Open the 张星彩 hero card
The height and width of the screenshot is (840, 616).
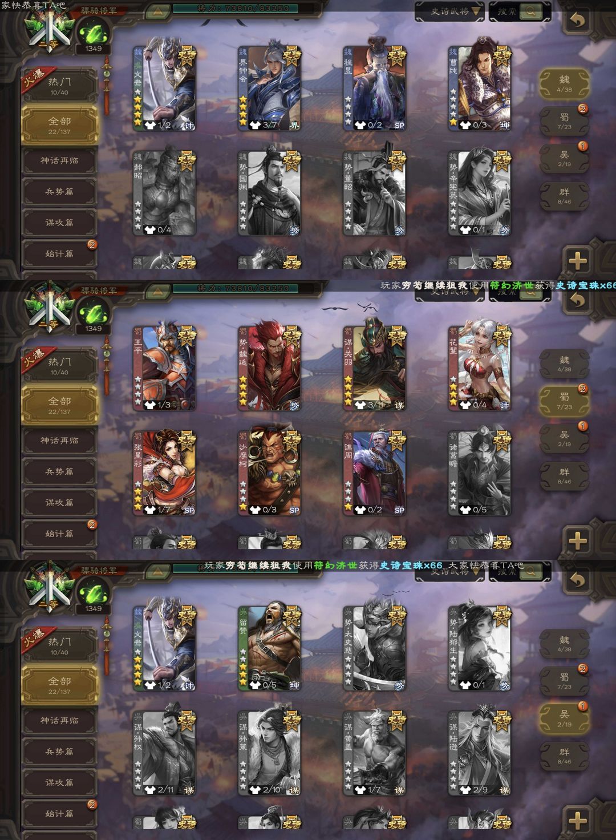coord(165,472)
